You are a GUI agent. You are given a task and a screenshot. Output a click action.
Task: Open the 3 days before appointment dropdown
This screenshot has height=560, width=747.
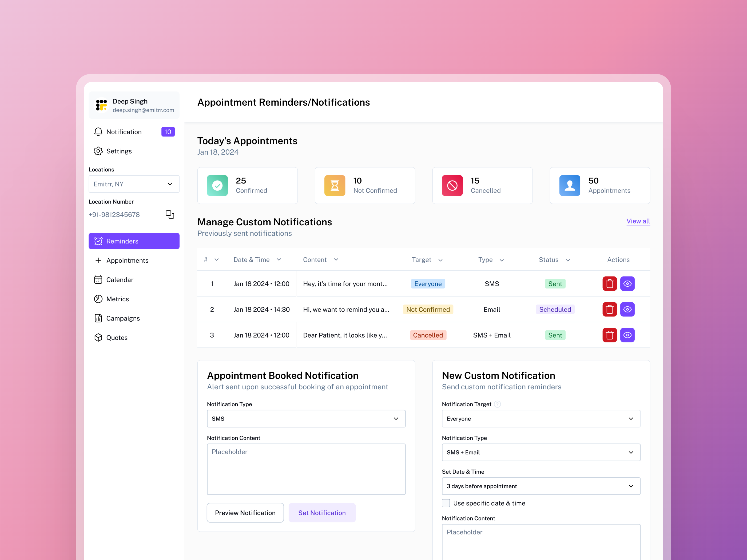[x=541, y=486]
